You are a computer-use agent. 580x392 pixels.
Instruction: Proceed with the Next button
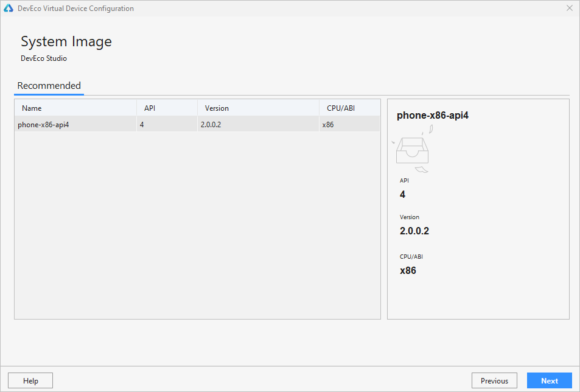click(549, 381)
